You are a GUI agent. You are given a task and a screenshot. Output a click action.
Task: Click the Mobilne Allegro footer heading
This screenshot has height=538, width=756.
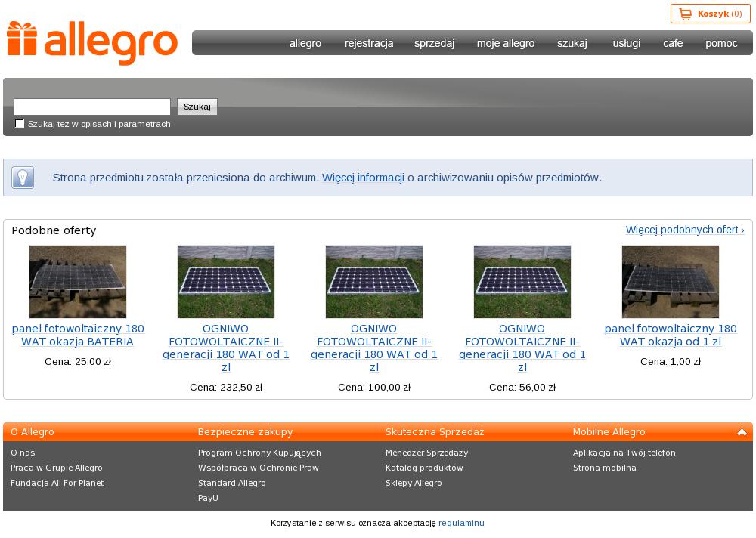point(609,432)
